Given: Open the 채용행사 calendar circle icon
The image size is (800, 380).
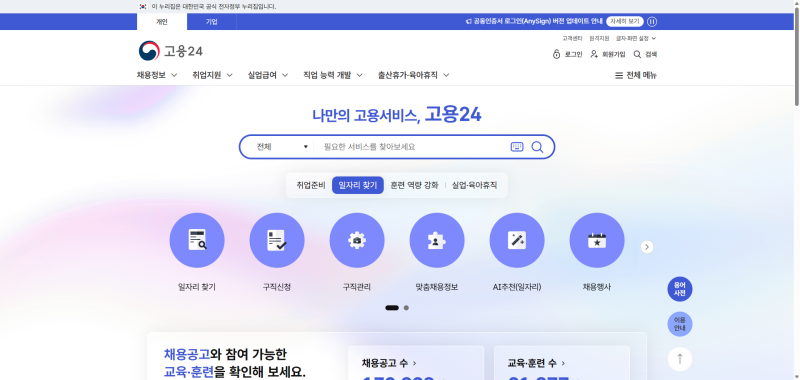Looking at the screenshot, I should [x=597, y=240].
